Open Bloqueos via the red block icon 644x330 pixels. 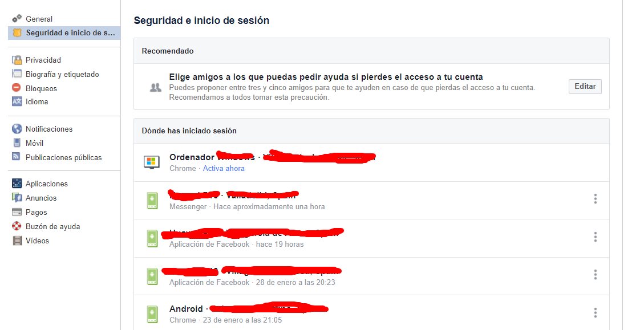point(17,88)
